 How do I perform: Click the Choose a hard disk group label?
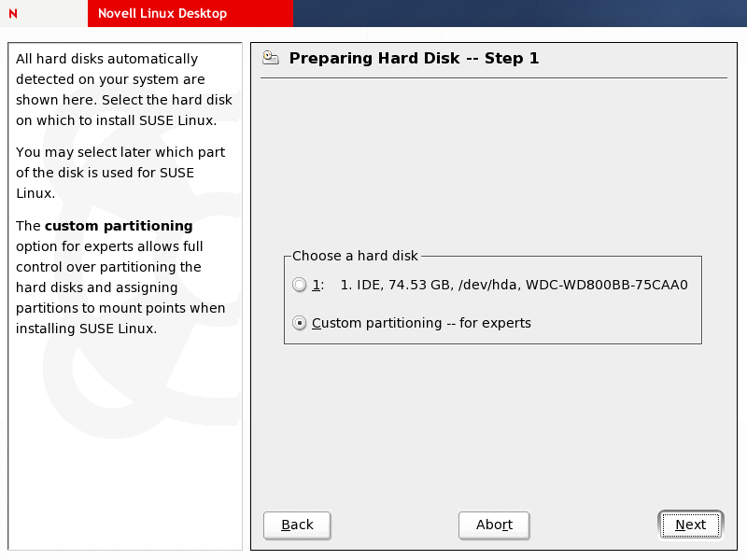click(355, 256)
